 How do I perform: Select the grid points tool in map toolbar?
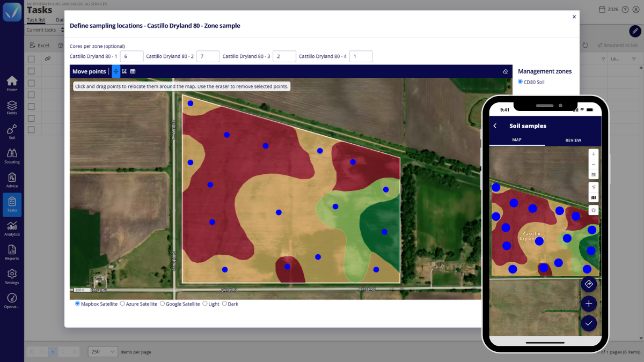click(133, 71)
